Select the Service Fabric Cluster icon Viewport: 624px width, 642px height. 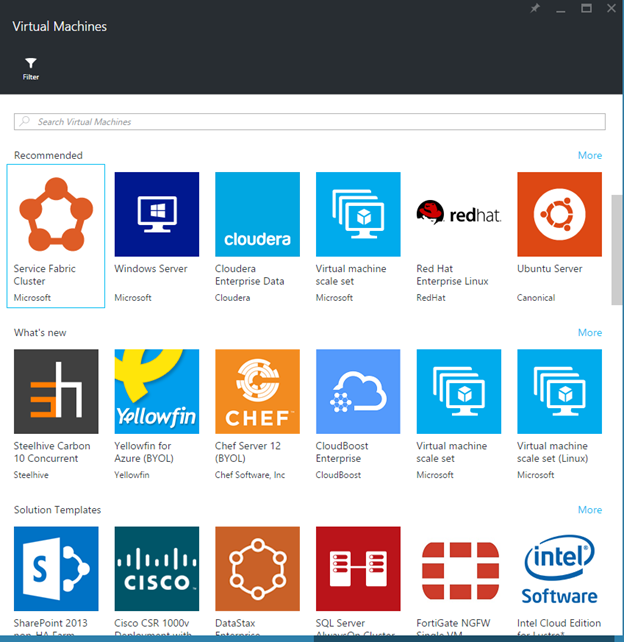pyautogui.click(x=56, y=214)
